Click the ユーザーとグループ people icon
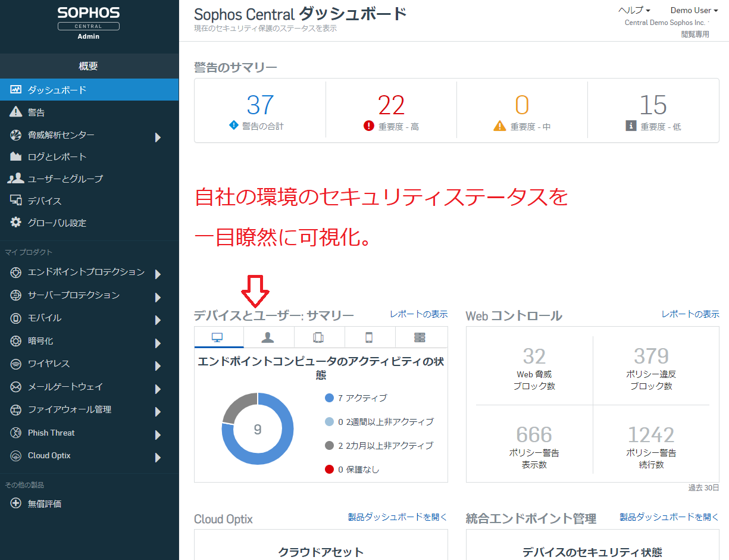The height and width of the screenshot is (560, 729). 16,179
